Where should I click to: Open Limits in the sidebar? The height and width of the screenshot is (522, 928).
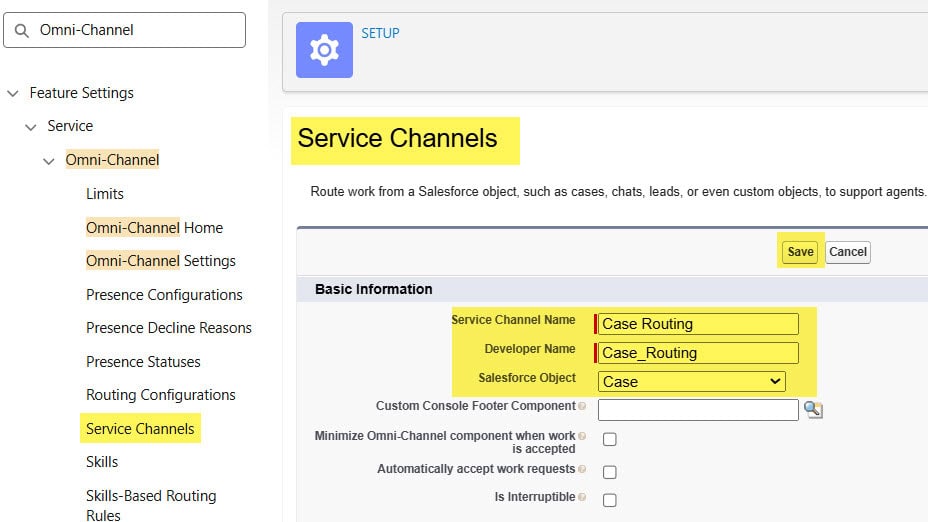point(105,194)
